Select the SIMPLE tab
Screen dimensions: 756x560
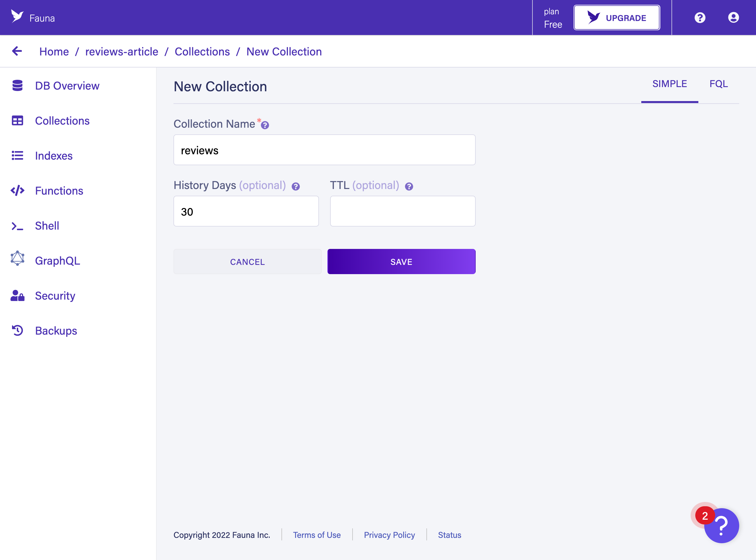tap(669, 84)
